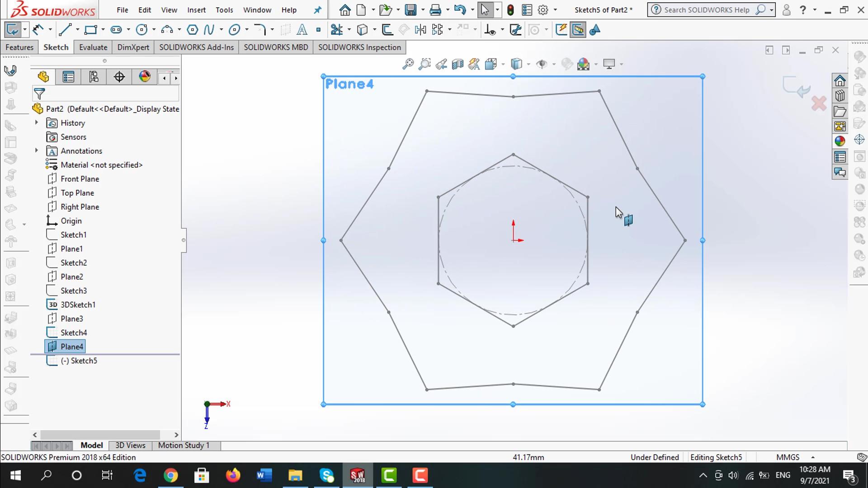
Task: Select the Smart Dimension tool
Action: click(38, 30)
